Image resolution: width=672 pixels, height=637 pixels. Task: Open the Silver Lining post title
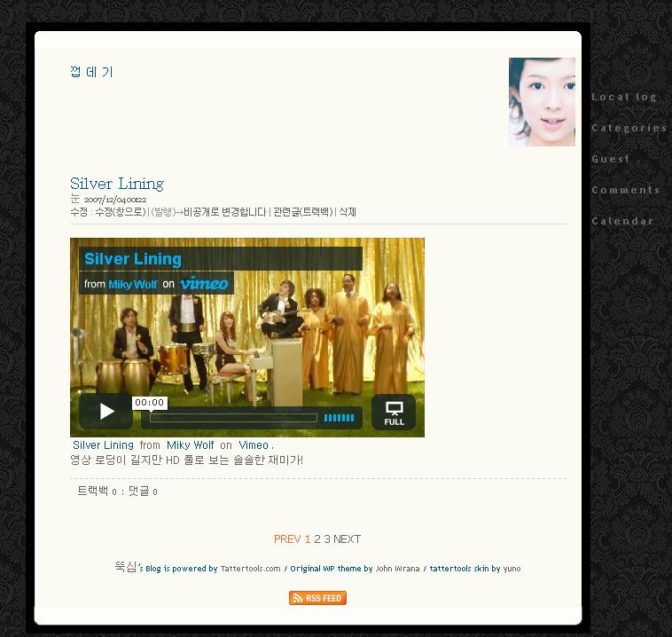point(117,184)
